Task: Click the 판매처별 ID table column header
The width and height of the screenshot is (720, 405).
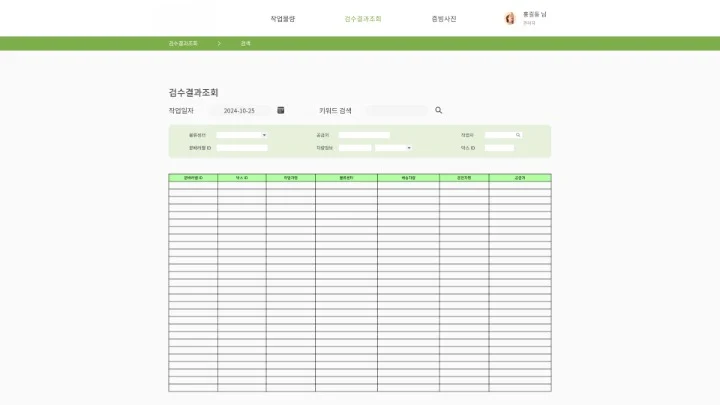Action: click(193, 178)
